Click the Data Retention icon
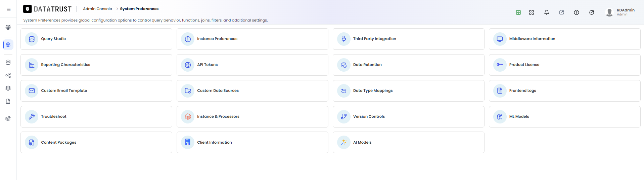 tap(344, 65)
